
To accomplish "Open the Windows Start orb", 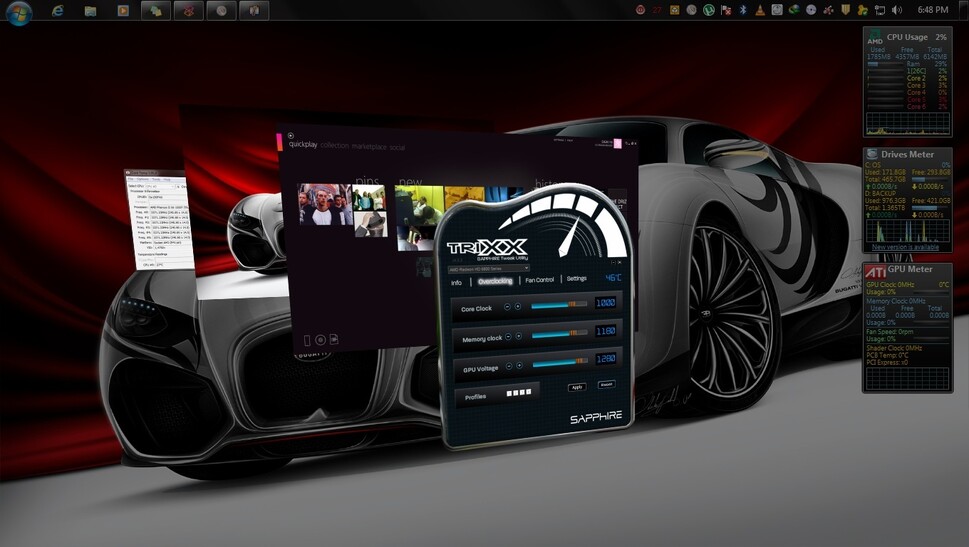I will pos(19,12).
